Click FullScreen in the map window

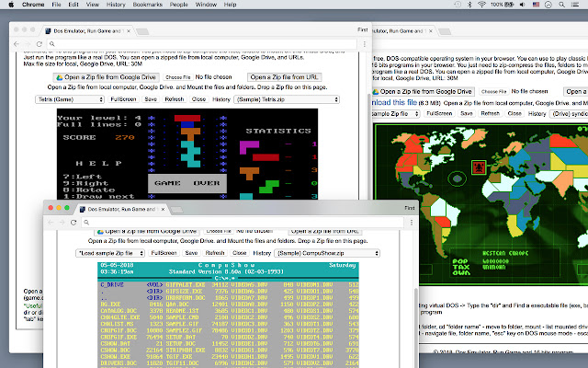(x=439, y=113)
